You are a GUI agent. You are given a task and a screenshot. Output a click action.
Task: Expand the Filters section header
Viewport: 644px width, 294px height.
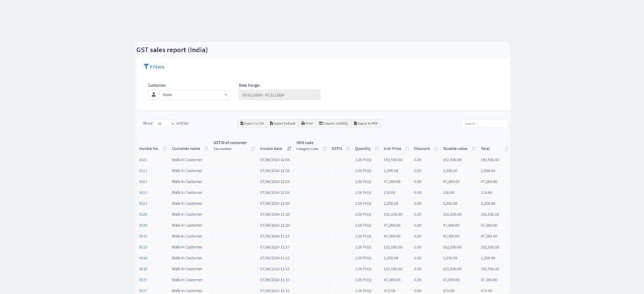click(157, 67)
